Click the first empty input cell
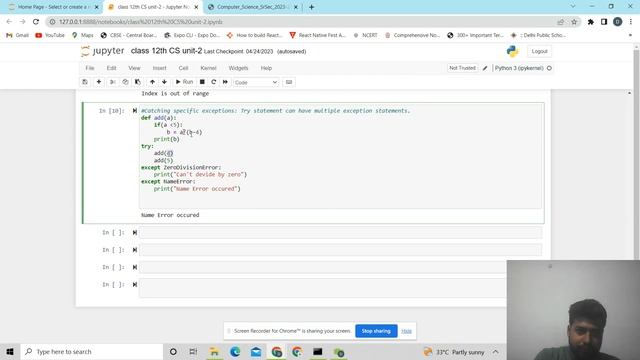The image size is (640, 360). pyautogui.click(x=340, y=233)
